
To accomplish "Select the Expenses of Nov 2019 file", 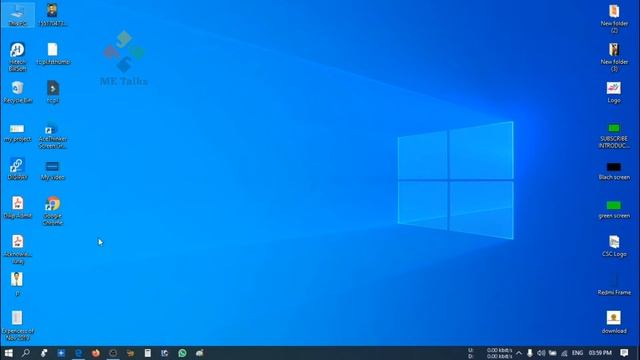I will (18, 325).
